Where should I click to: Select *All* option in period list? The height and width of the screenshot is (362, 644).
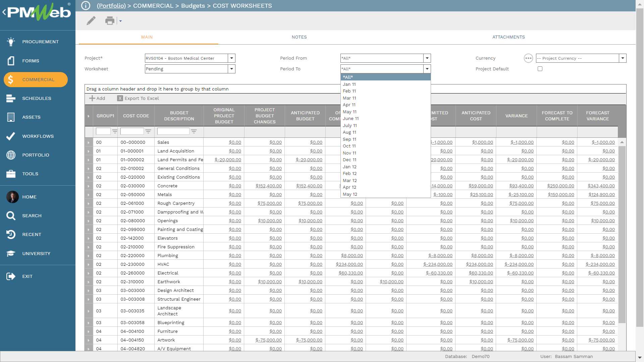(385, 77)
